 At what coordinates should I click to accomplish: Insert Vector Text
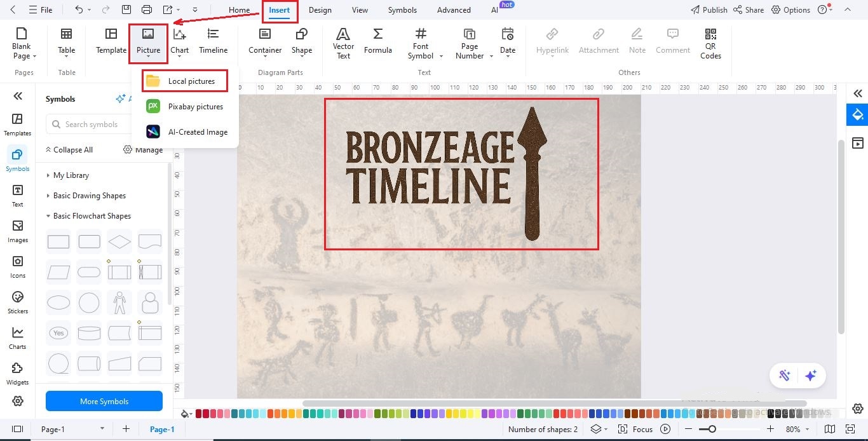click(343, 43)
